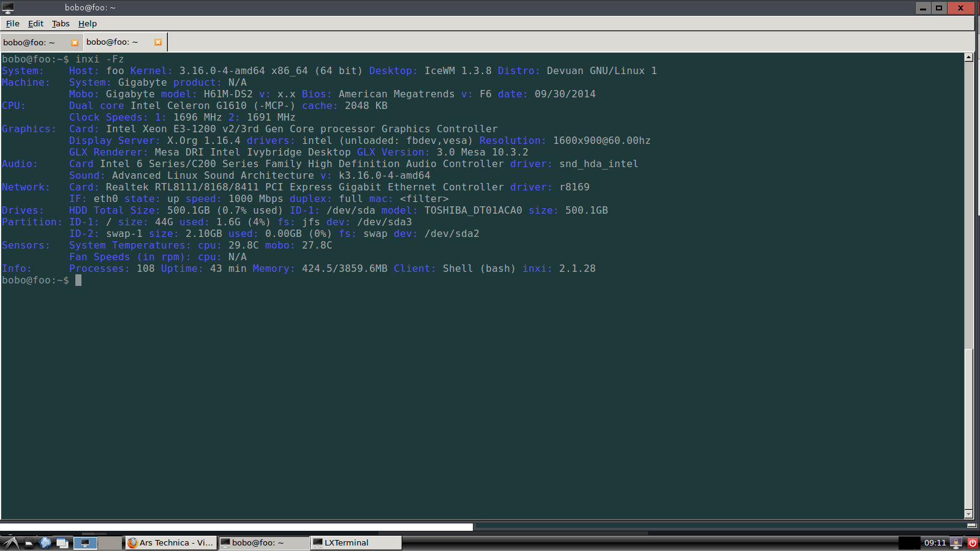Click speed value '1000 Mbps'

(256, 199)
